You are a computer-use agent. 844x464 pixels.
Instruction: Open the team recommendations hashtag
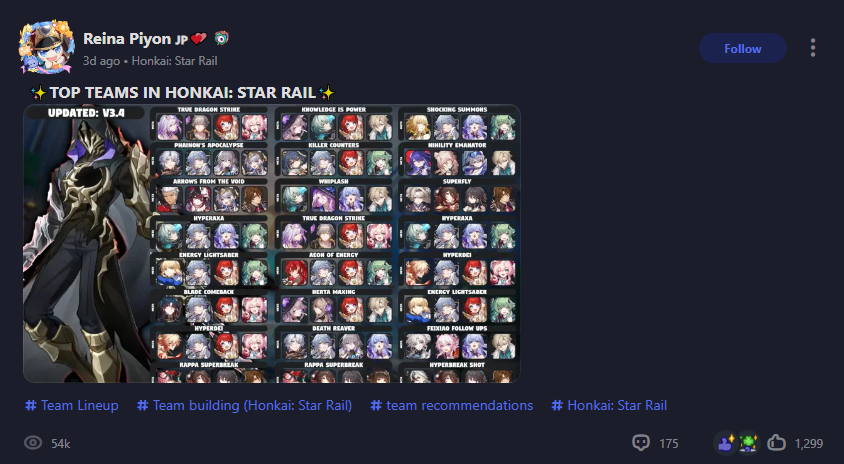click(x=452, y=405)
